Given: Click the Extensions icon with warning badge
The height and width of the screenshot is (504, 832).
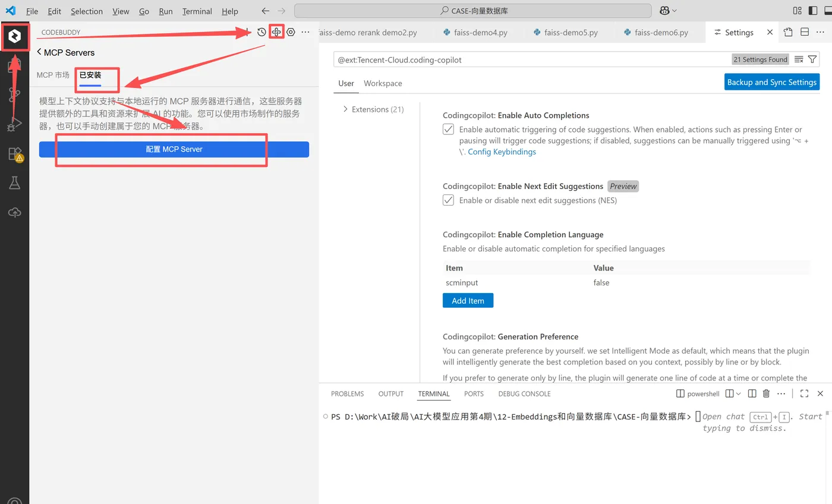Looking at the screenshot, I should [x=14, y=153].
